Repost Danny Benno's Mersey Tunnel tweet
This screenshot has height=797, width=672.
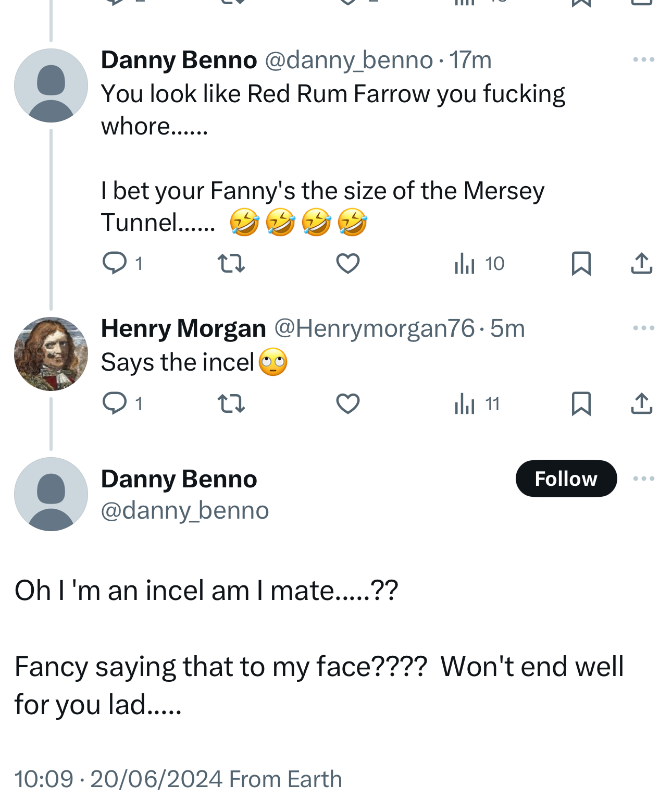231,263
